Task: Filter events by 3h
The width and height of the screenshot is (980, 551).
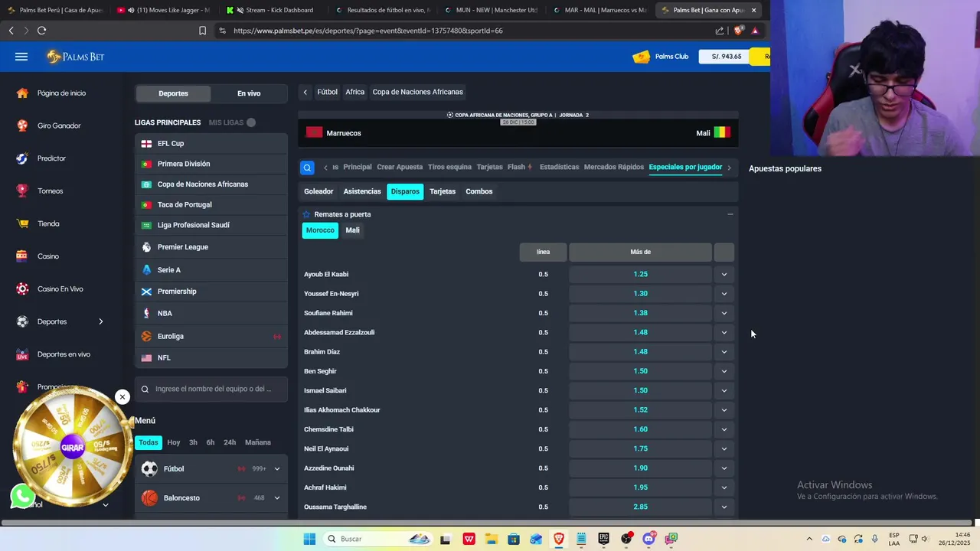Action: point(193,442)
